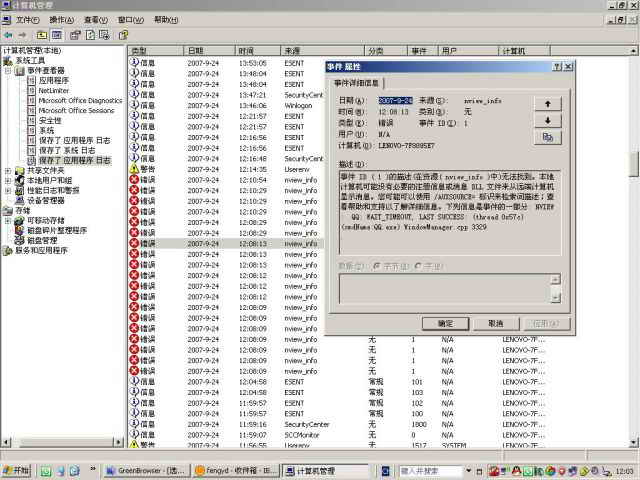
Task: Toggle the show/hide console tree icon
Action: point(57,36)
